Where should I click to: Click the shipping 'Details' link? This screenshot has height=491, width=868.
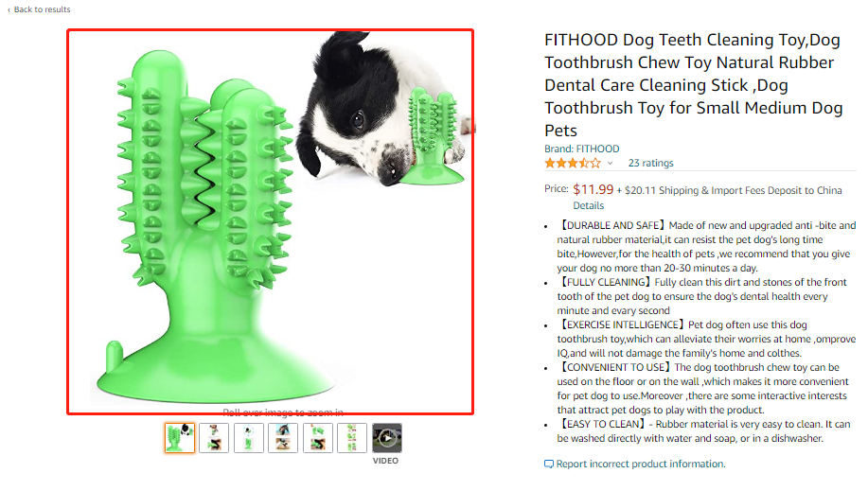pyautogui.click(x=588, y=205)
